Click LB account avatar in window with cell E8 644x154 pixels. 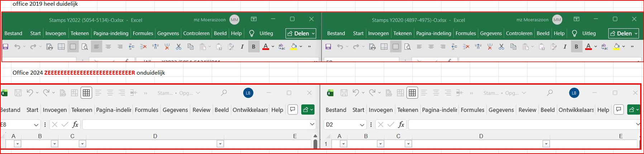(x=248, y=93)
